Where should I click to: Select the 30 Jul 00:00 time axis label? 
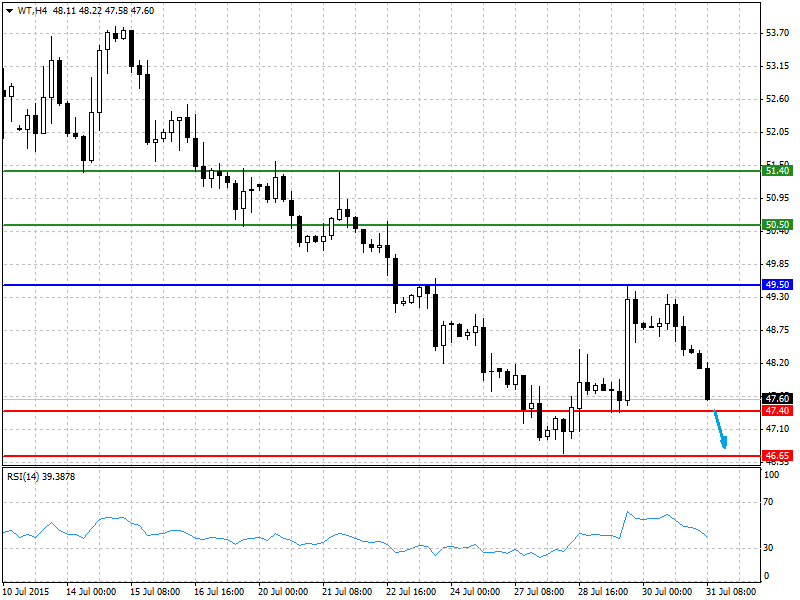[667, 591]
